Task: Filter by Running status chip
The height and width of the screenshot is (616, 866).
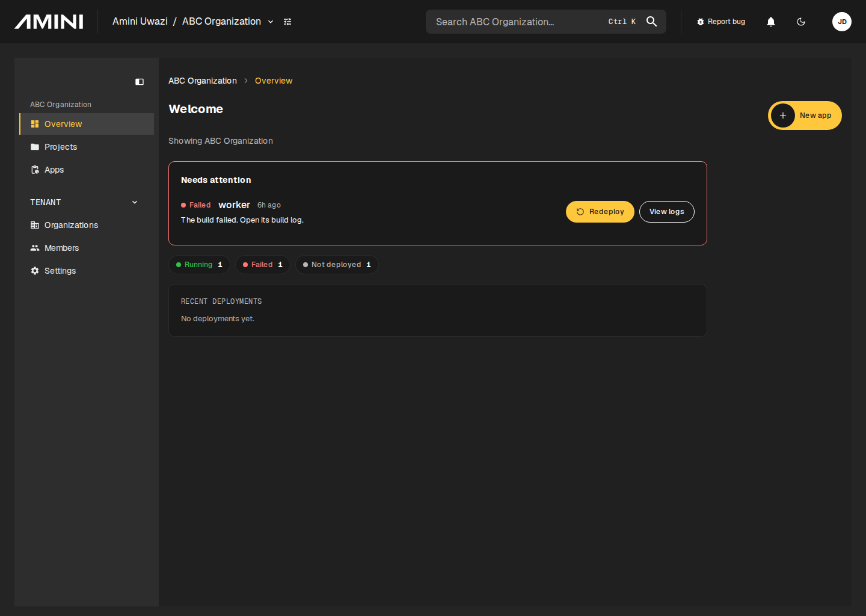Action: click(x=199, y=265)
